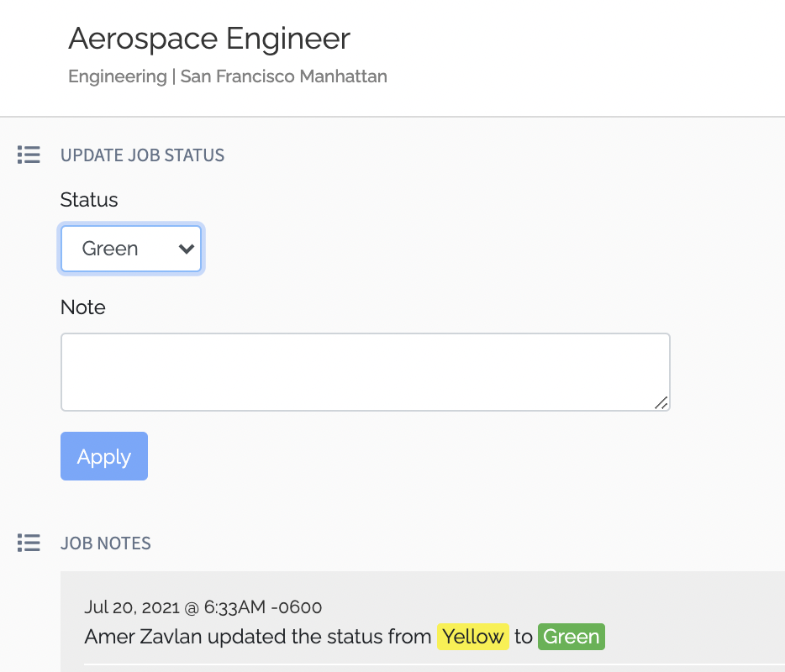Click the Green status badge in job notes
The height and width of the screenshot is (672, 785).
[x=571, y=637]
